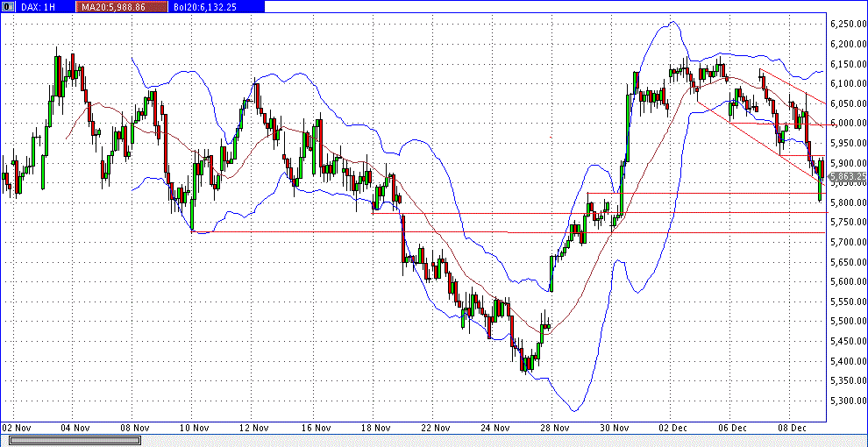Click the 5,750.00 price axis label
This screenshot has height=447, width=868.
point(849,222)
